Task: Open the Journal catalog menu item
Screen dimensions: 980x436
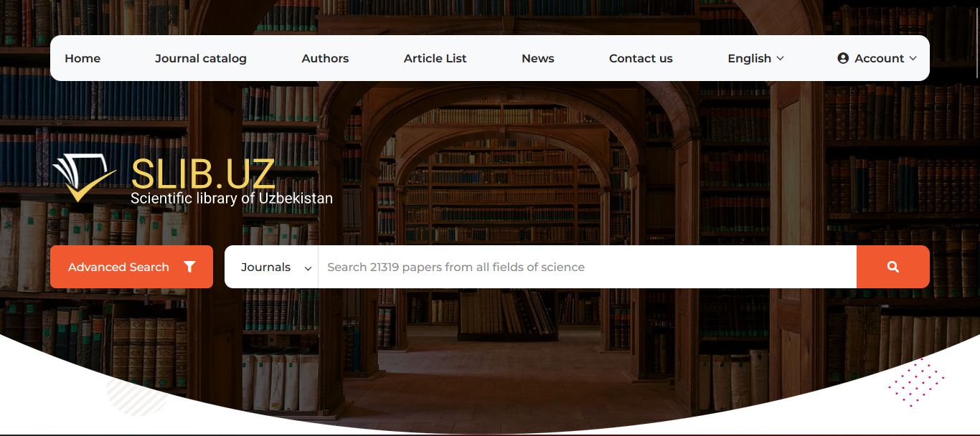Action: click(201, 59)
